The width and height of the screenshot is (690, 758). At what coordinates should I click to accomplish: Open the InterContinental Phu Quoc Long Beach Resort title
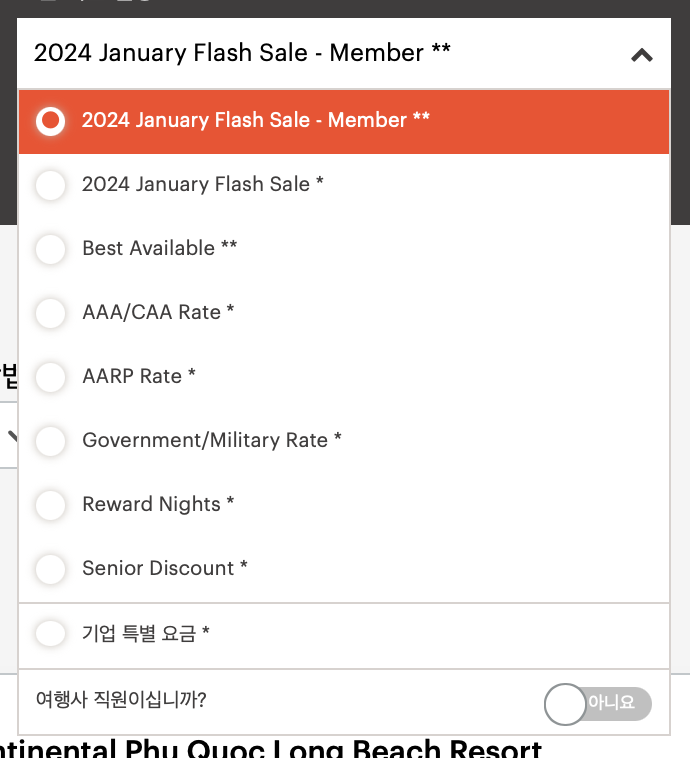point(270,749)
